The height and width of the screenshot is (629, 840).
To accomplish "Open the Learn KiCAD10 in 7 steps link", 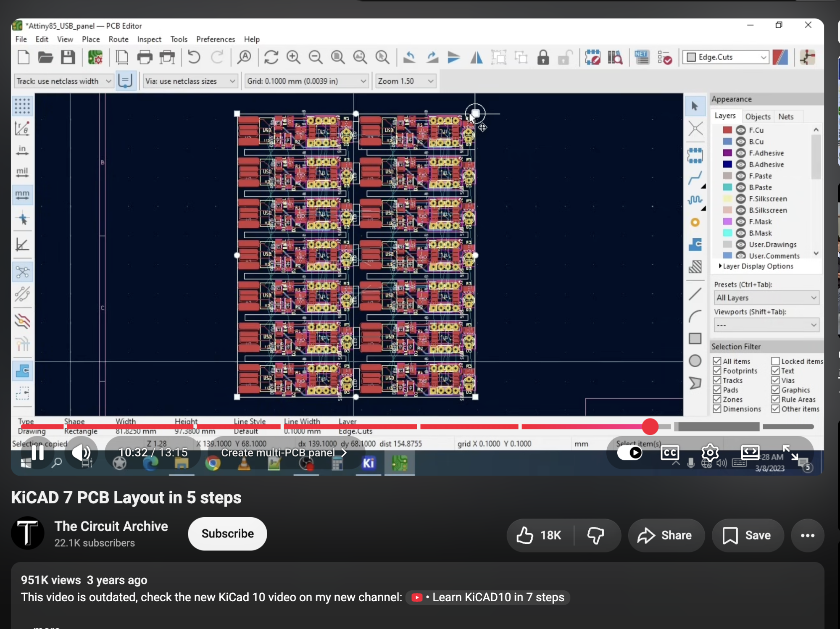I will [488, 597].
